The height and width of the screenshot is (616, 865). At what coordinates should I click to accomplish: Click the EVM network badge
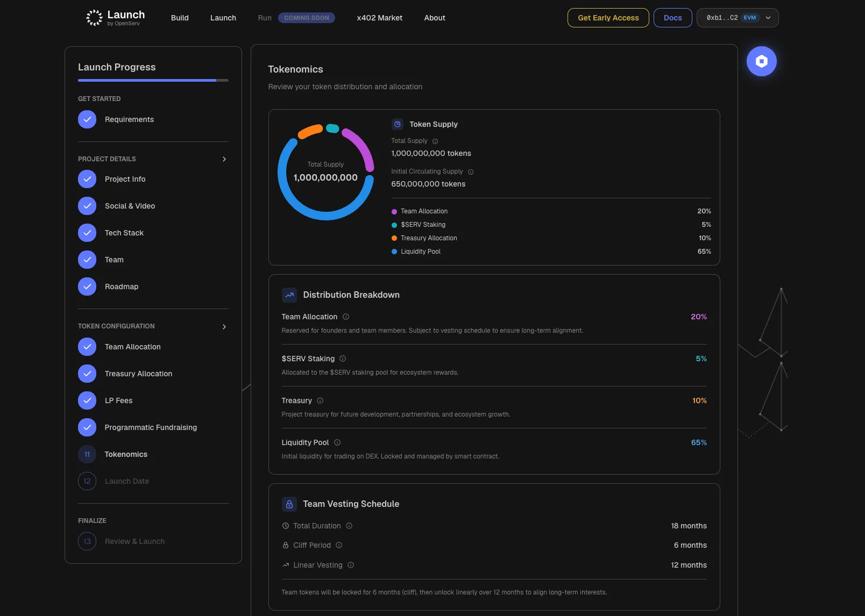click(750, 18)
